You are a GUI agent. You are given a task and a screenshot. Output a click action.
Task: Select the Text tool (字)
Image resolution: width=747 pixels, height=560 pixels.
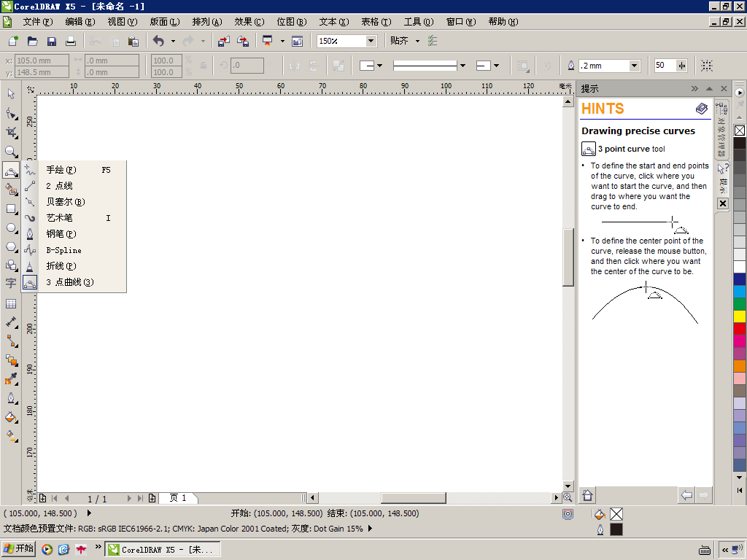pos(11,284)
